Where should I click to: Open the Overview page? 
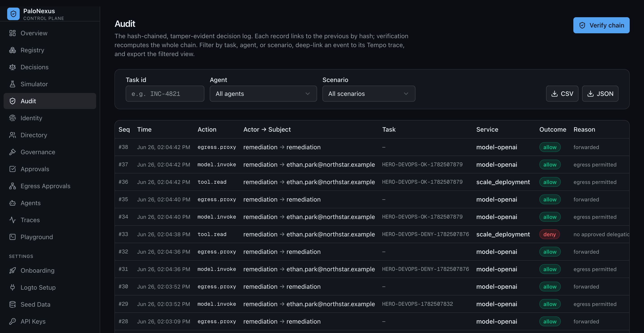(x=50, y=33)
